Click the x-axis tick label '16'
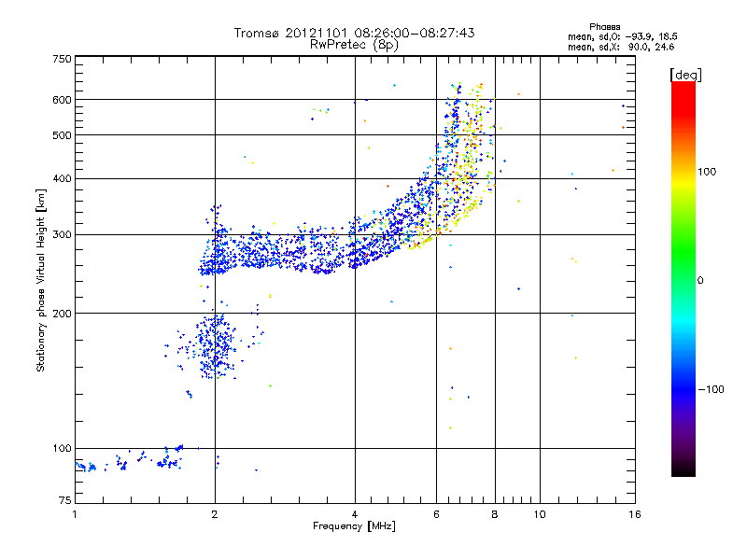Screen dimensions: 747x560 pyautogui.click(x=635, y=514)
